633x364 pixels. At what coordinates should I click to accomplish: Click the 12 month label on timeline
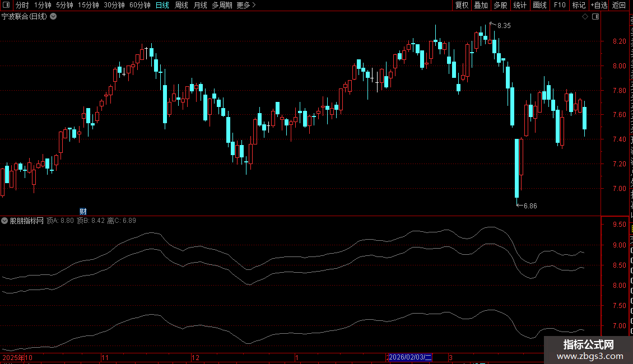point(196,357)
